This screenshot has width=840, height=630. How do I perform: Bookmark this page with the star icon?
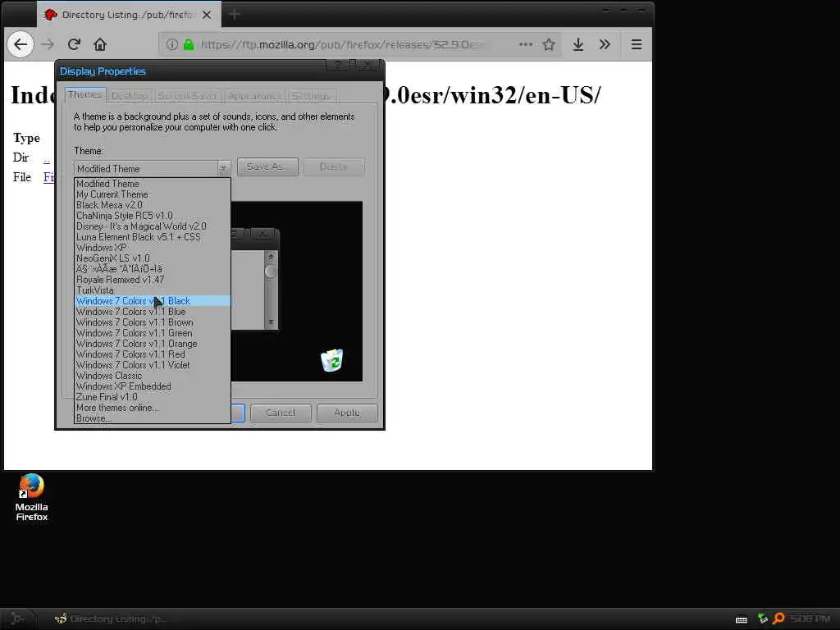click(x=549, y=44)
